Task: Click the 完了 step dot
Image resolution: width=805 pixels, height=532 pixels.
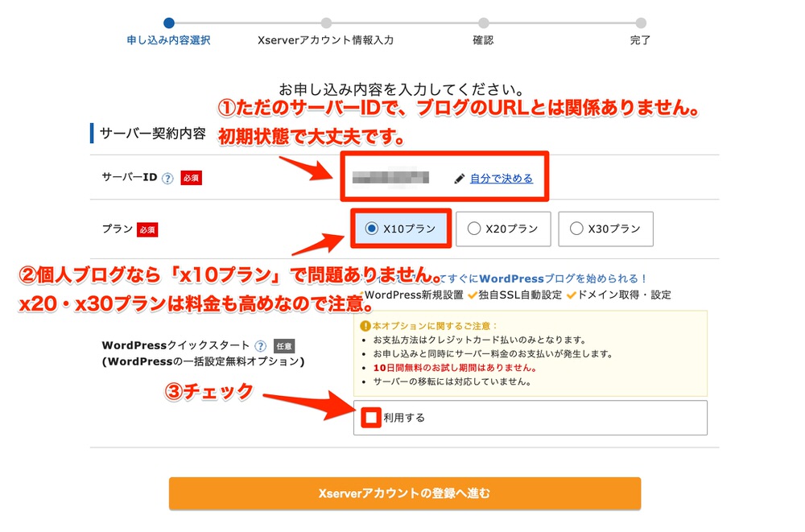Action: point(641,23)
